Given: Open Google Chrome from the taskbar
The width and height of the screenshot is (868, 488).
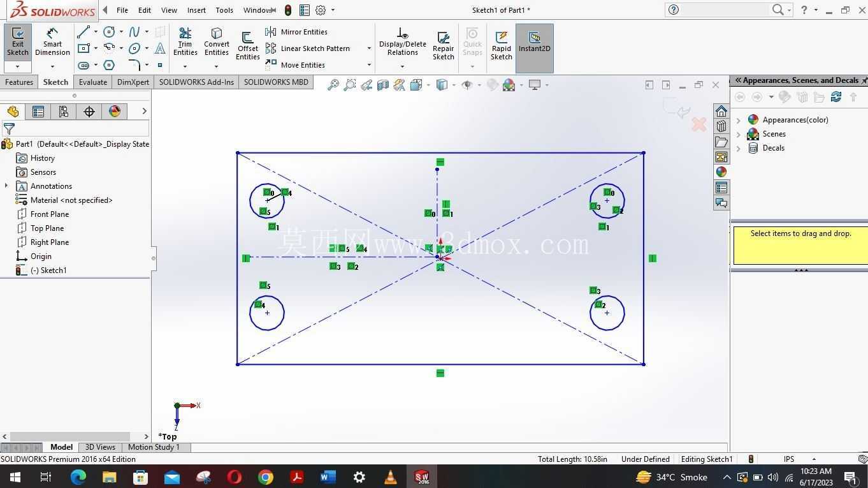Looking at the screenshot, I should coord(266,477).
